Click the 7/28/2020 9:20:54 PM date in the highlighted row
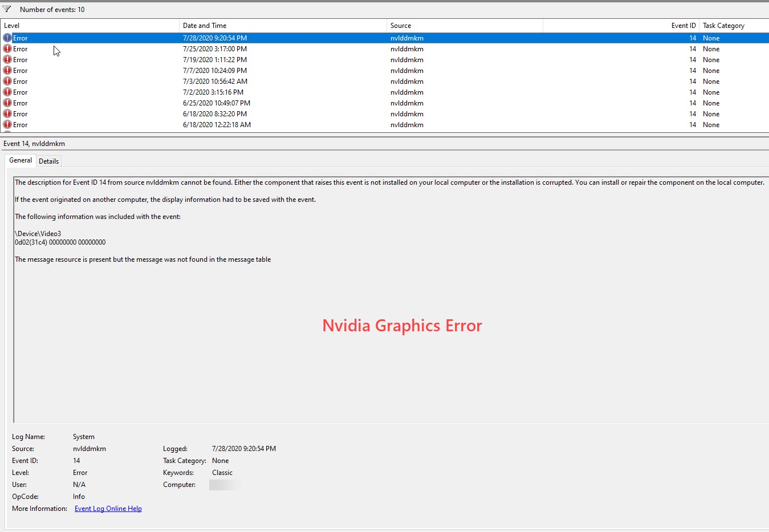The image size is (769, 532). [215, 38]
